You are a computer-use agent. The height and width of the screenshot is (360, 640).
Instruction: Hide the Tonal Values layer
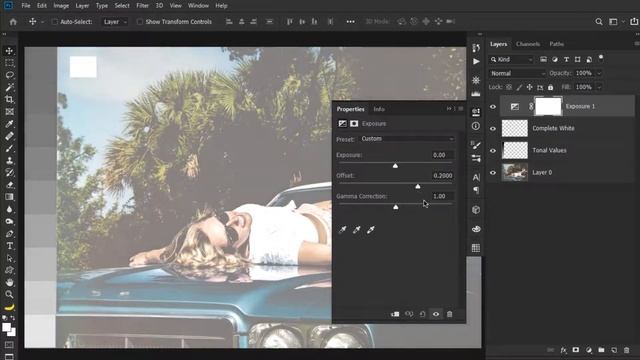pos(493,151)
